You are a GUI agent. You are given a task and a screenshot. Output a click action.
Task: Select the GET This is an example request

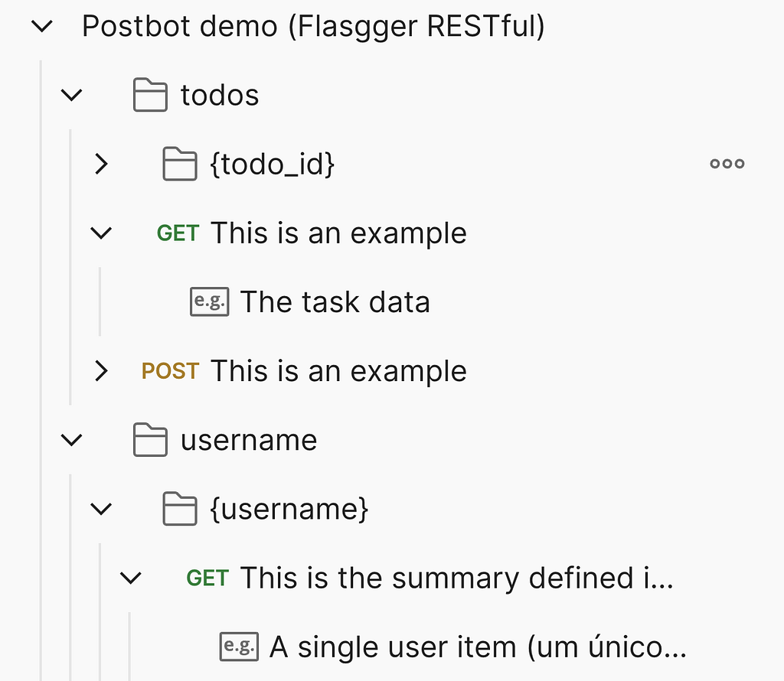pyautogui.click(x=312, y=233)
